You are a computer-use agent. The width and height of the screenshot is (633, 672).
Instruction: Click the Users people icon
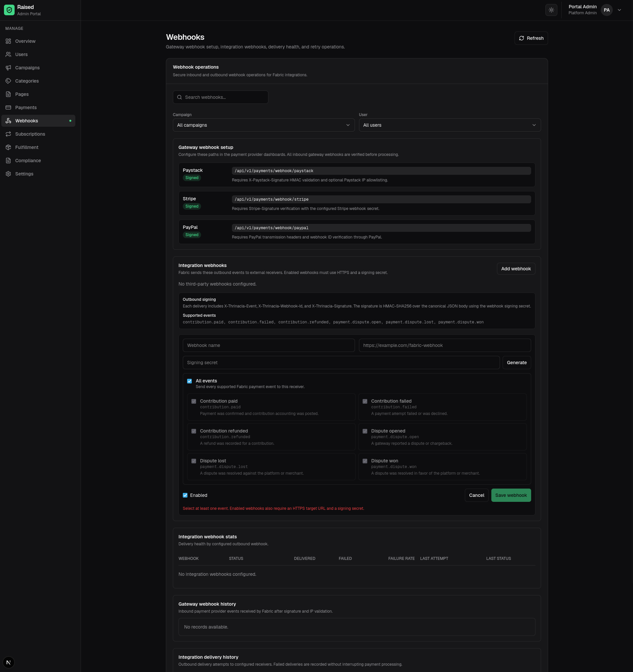tap(8, 54)
